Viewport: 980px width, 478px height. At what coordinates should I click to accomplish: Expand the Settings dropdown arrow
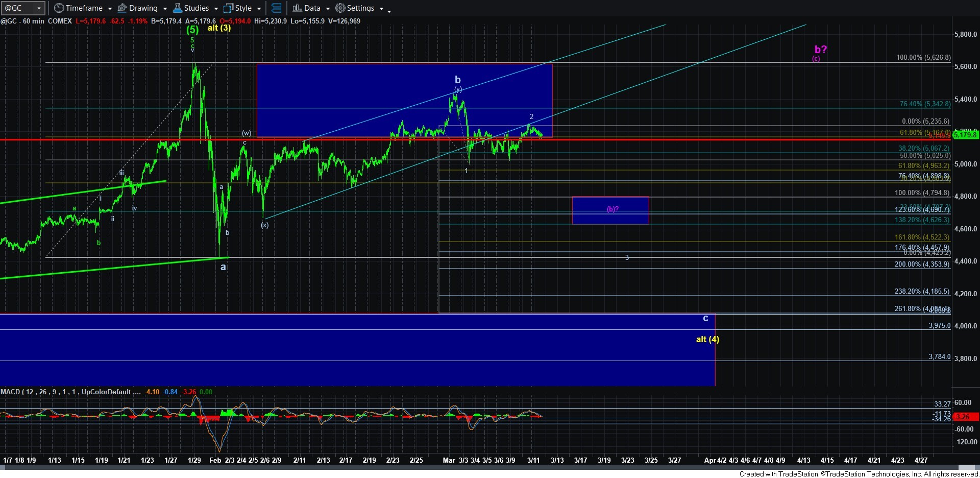click(x=381, y=9)
